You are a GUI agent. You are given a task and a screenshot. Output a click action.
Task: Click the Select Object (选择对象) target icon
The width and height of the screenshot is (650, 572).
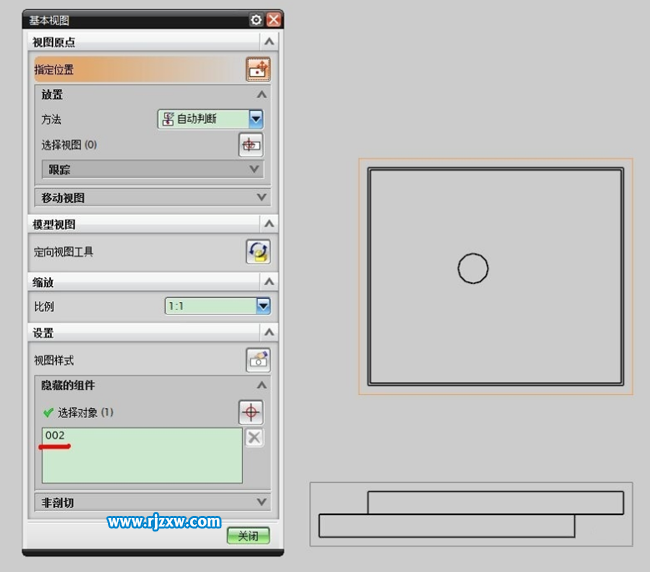pyautogui.click(x=251, y=412)
